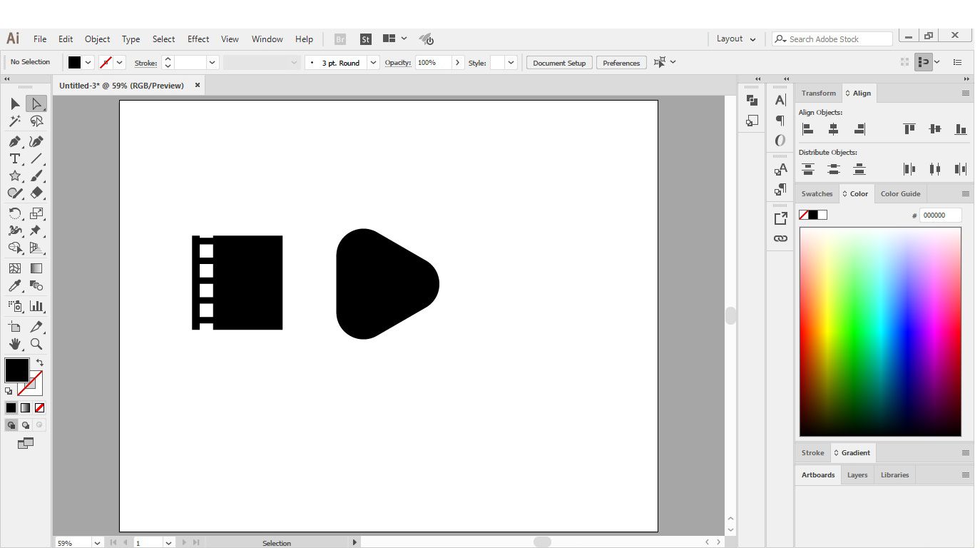Enable Draw Behind mode

(26, 425)
